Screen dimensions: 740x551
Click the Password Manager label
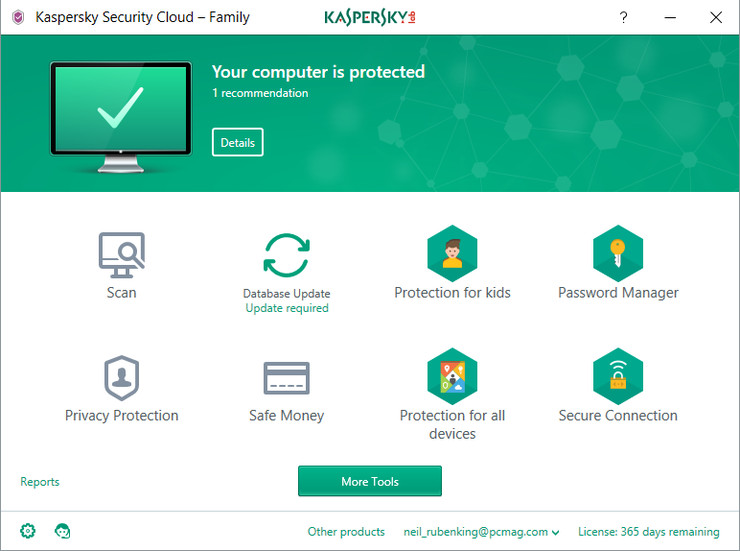(x=618, y=293)
